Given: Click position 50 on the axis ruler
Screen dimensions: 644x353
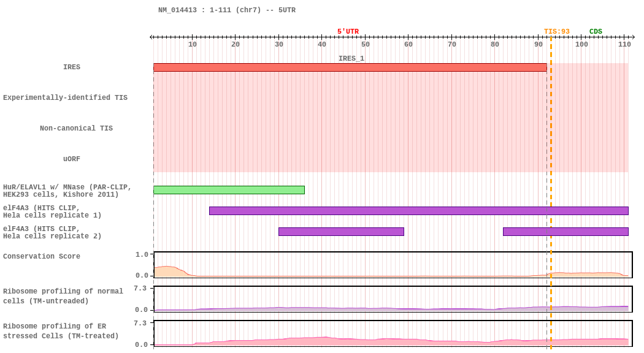Looking at the screenshot, I should (366, 44).
